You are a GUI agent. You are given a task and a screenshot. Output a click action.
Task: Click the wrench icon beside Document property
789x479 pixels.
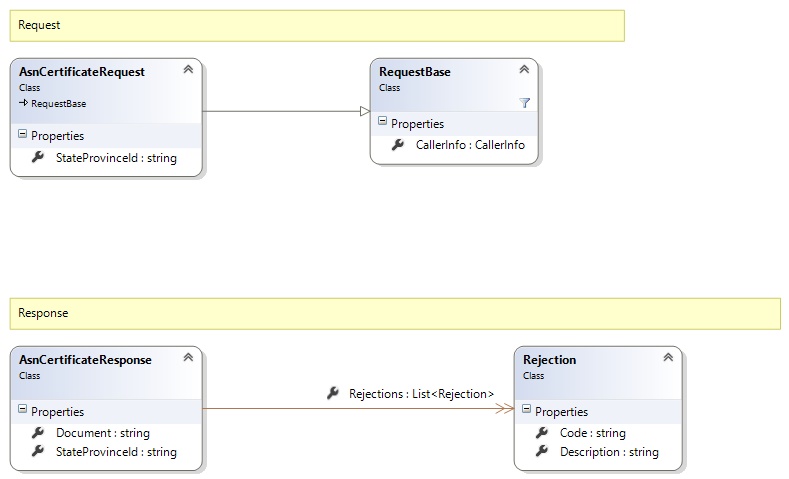(x=38, y=433)
